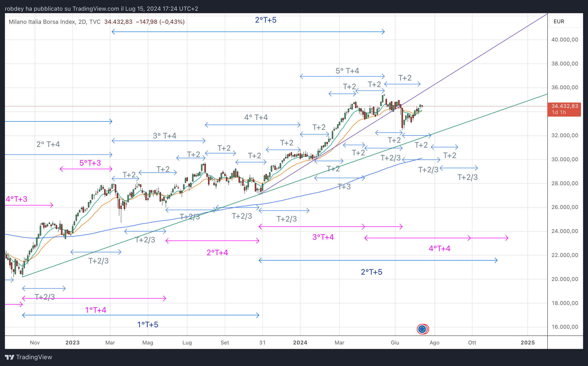Click the 22.000,00 price axis label

565,255
